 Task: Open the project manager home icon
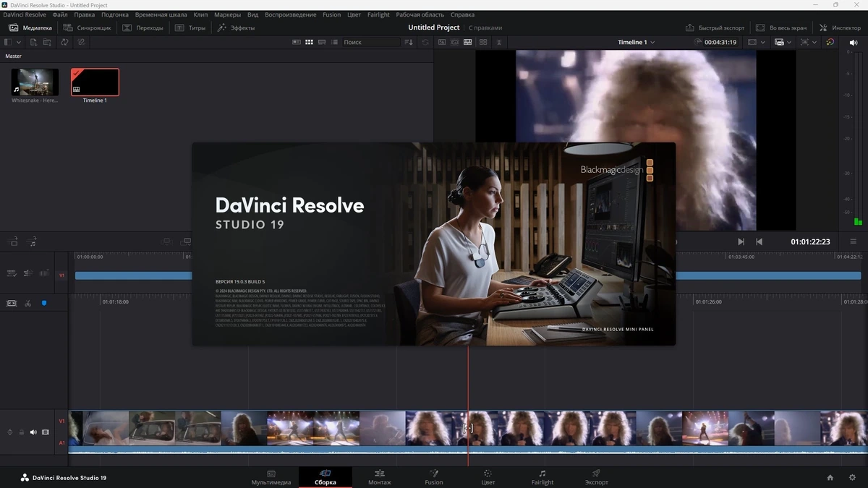[x=830, y=477]
